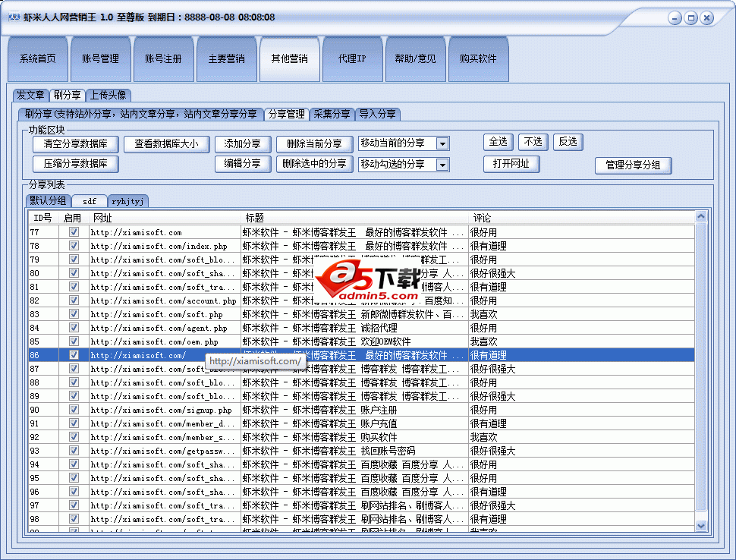The image size is (736, 560).
Task: Click the 打开网址 button
Action: point(511,164)
